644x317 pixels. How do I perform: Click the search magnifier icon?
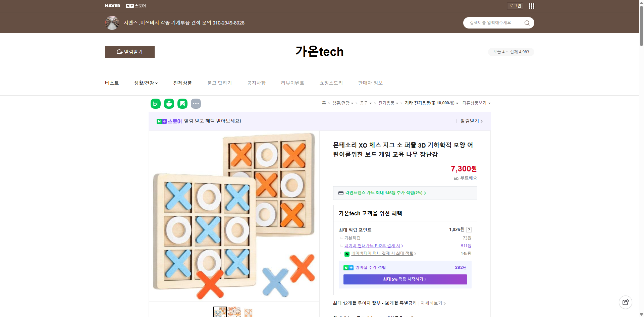[527, 23]
